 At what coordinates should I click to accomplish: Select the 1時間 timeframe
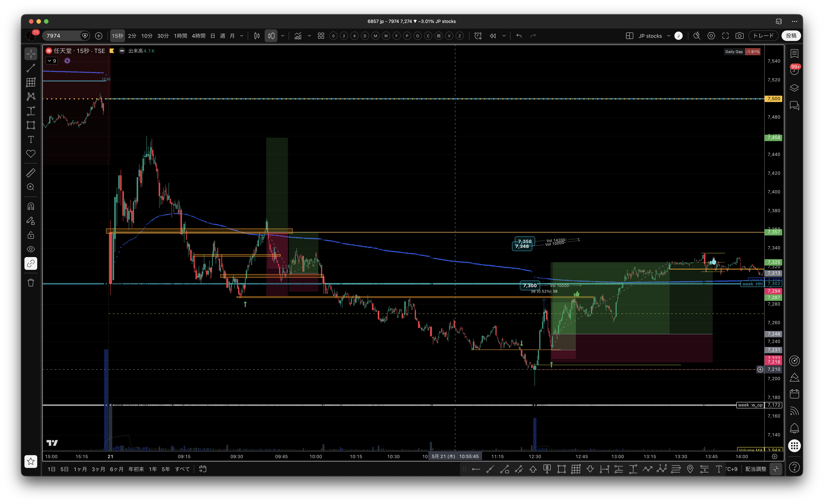pyautogui.click(x=180, y=36)
